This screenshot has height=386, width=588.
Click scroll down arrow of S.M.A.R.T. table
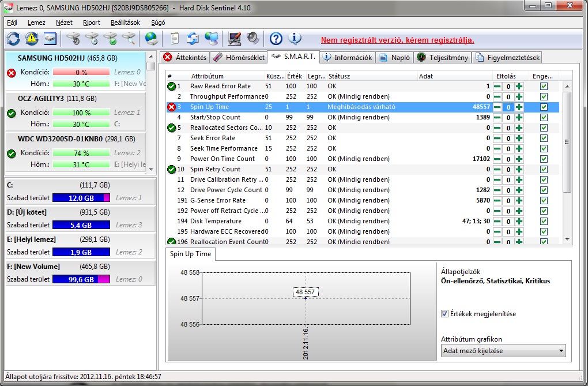click(x=567, y=239)
